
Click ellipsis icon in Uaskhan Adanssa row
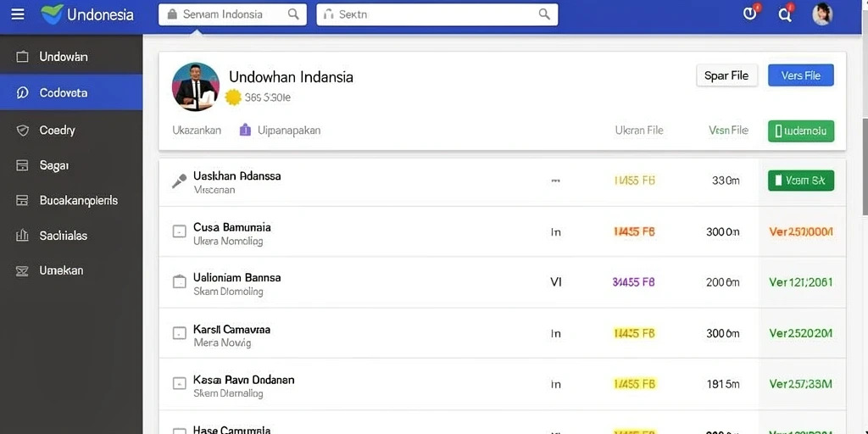coord(556,181)
